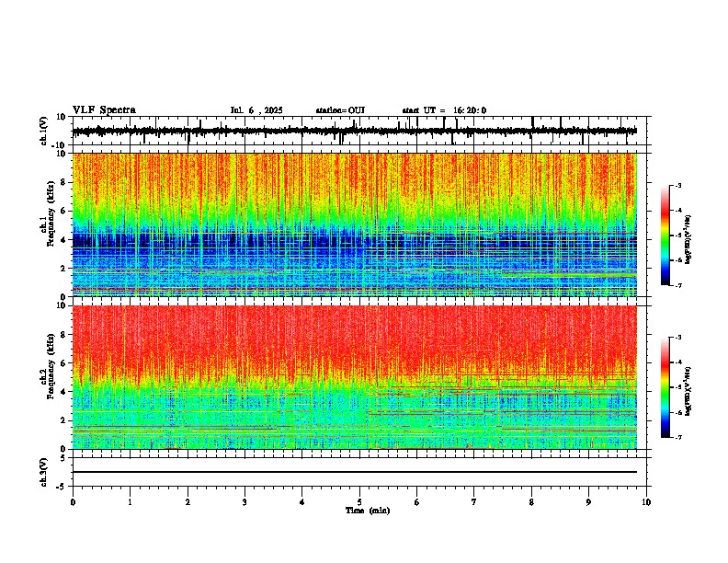Click the "-7" label on ch.2 color bar

tap(678, 438)
